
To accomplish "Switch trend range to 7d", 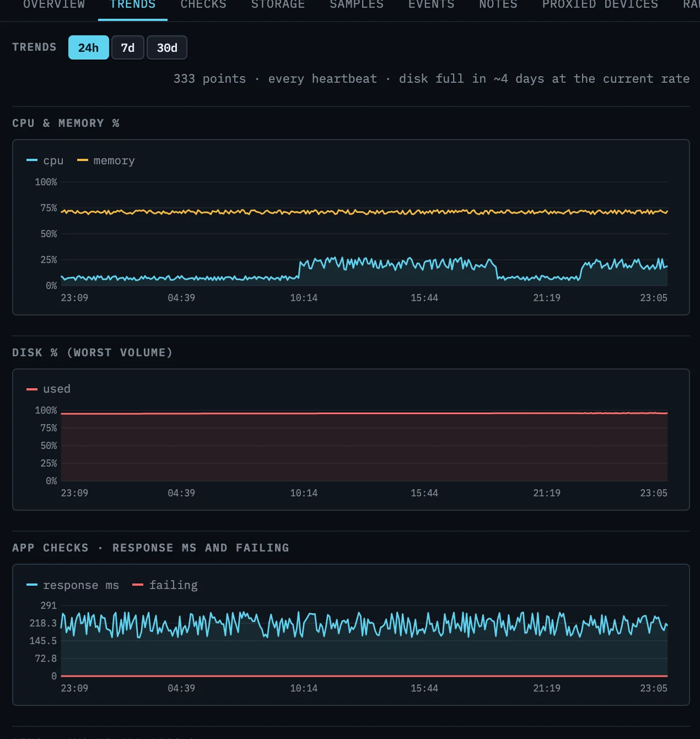I will (128, 47).
